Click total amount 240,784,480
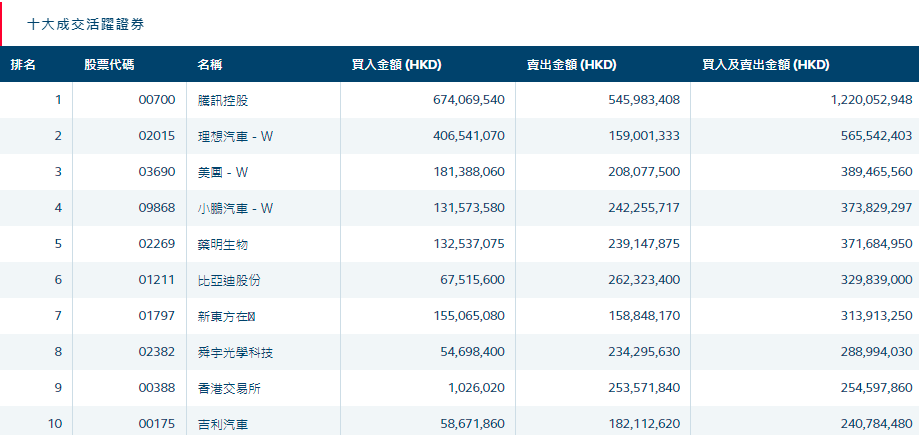Image resolution: width=919 pixels, height=435 pixels. tap(877, 424)
